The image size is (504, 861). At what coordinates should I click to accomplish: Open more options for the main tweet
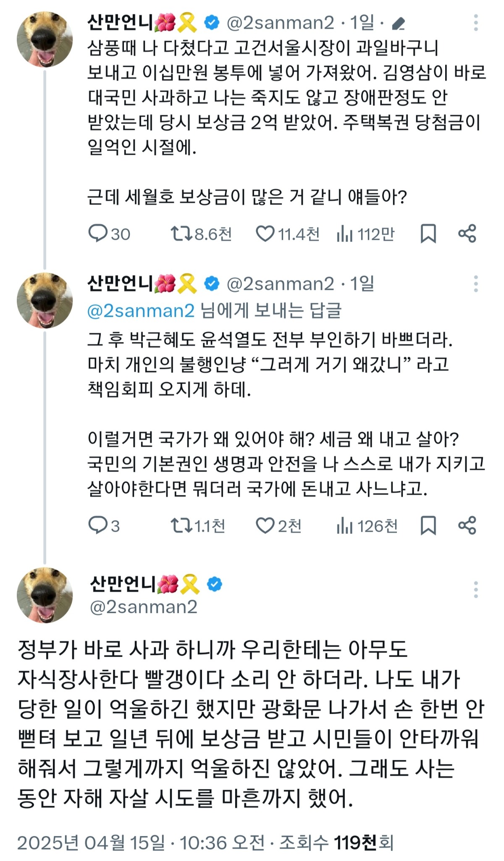475,590
